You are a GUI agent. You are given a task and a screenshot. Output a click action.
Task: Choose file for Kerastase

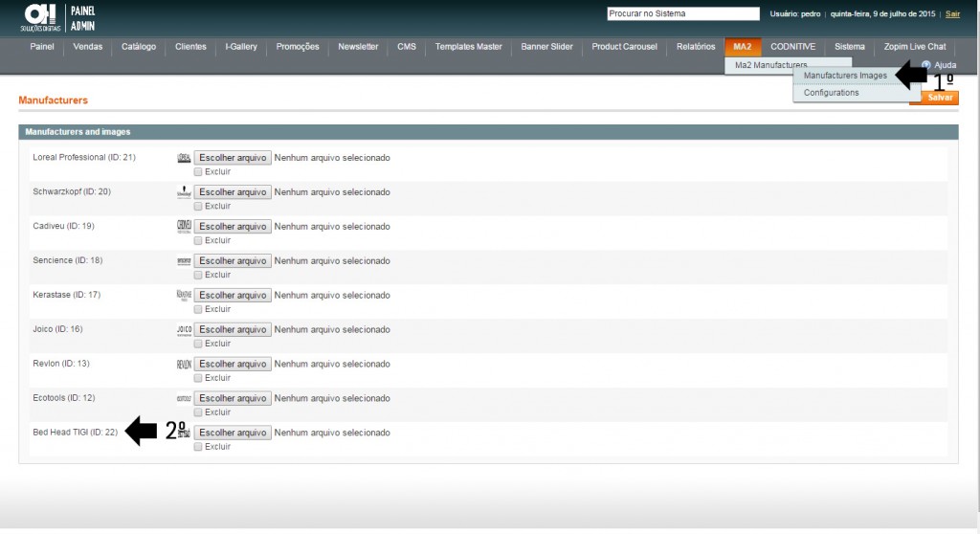(233, 295)
